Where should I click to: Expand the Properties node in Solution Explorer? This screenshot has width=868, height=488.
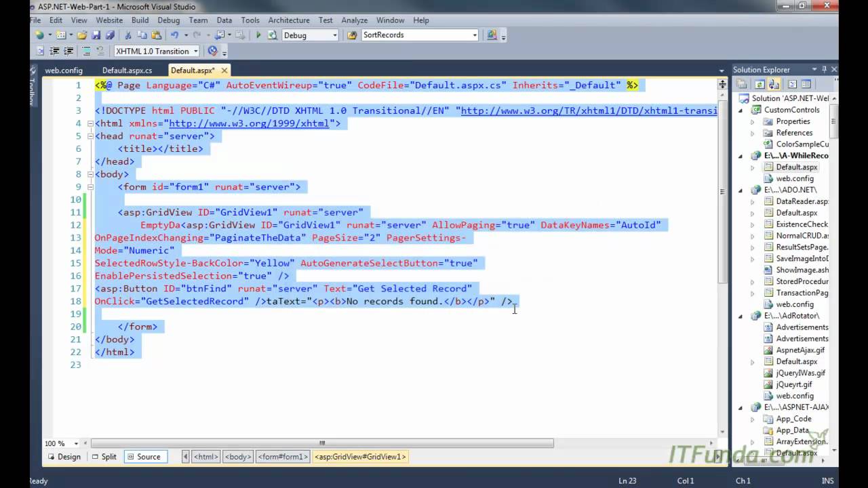click(752, 121)
